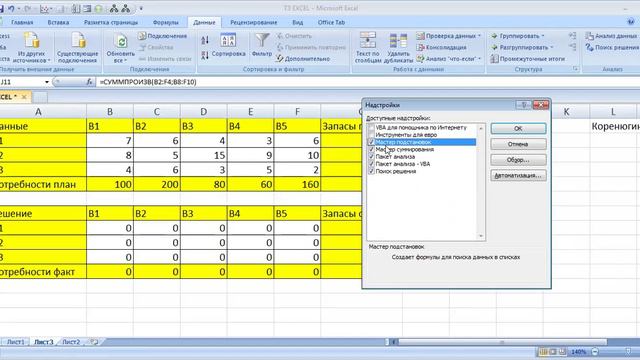Switch to the 'Лист1' sheet tab

pos(16,342)
